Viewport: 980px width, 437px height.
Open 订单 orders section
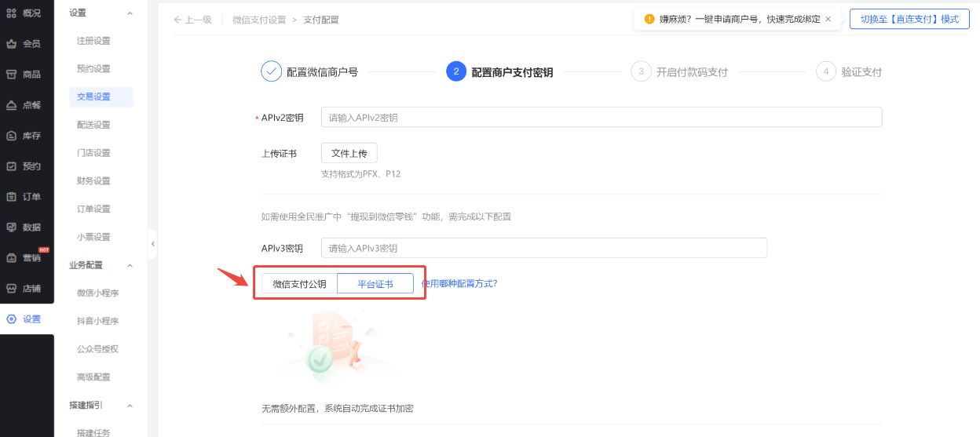24,197
